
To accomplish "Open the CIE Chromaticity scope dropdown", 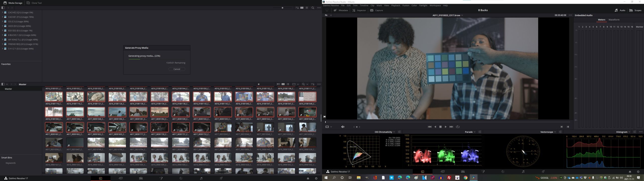I will (385, 132).
